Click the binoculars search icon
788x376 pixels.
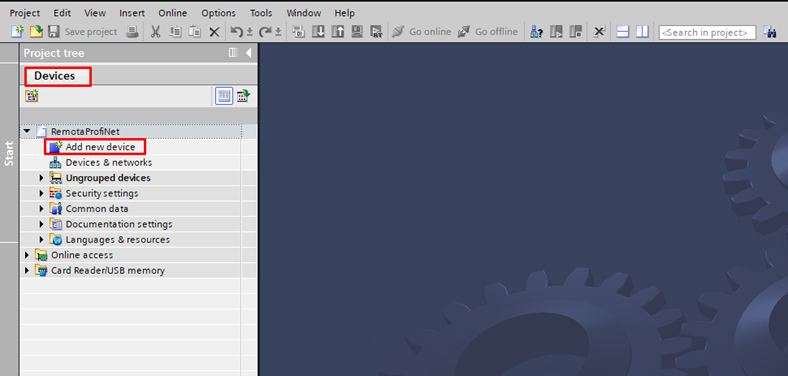(770, 32)
